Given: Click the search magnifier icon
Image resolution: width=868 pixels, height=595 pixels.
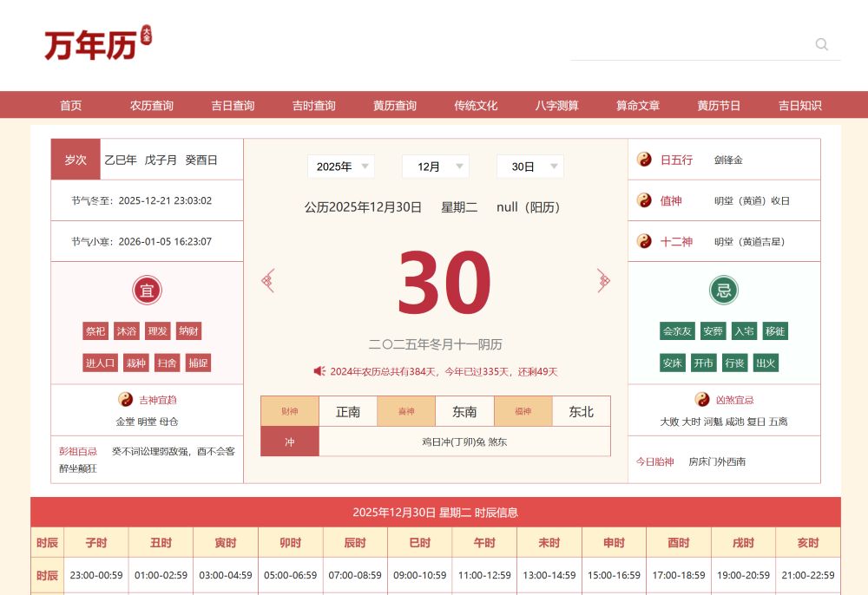Looking at the screenshot, I should 820,44.
